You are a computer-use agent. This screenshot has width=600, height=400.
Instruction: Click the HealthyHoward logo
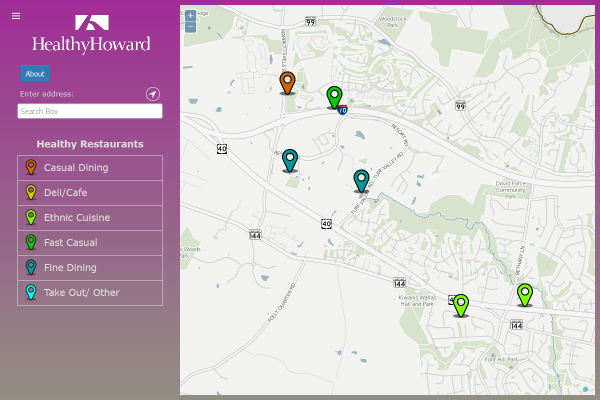point(91,34)
